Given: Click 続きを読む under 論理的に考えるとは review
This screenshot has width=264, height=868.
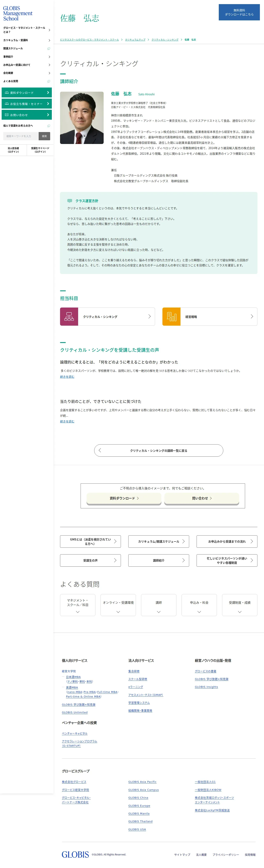Looking at the screenshot, I should click(67, 377).
